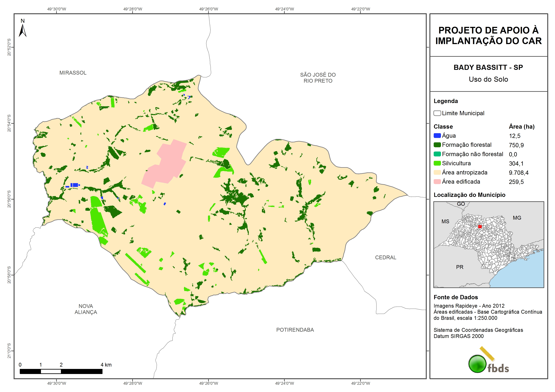Click the red municipality marker on inset map
Viewport: 555px width, 392px height.
(480, 227)
